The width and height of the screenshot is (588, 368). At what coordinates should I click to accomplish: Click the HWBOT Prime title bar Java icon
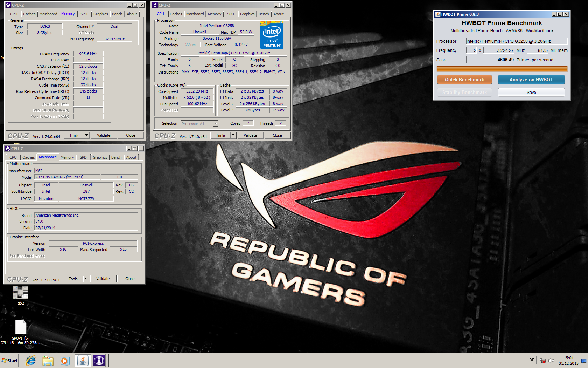[437, 14]
